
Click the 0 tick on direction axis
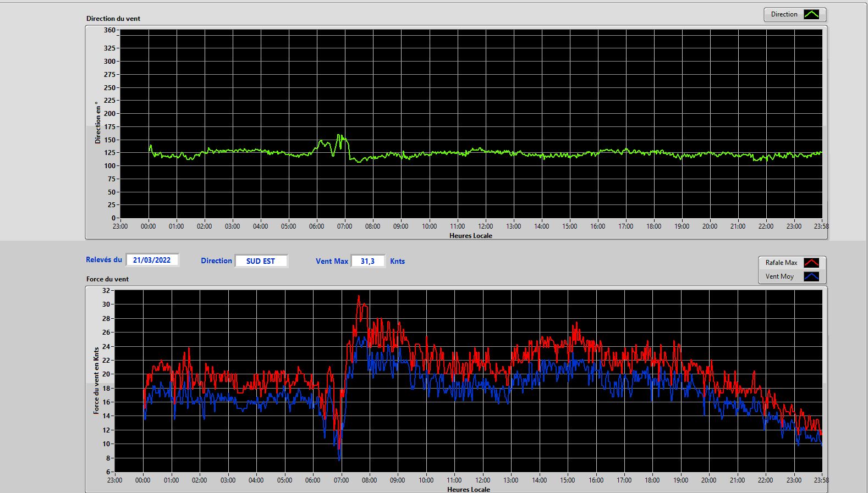(x=113, y=218)
